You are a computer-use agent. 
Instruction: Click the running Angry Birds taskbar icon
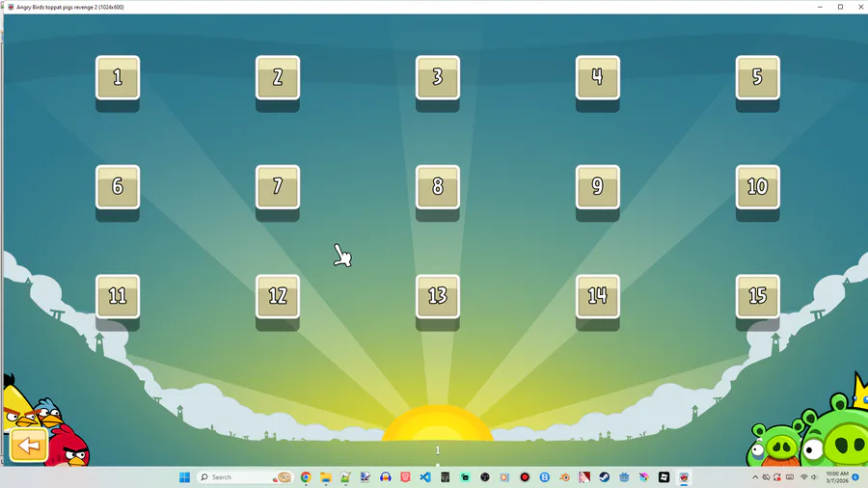(x=684, y=477)
